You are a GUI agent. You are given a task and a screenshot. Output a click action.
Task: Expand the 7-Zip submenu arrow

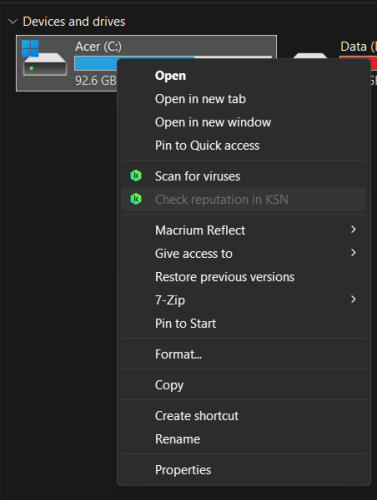click(353, 299)
